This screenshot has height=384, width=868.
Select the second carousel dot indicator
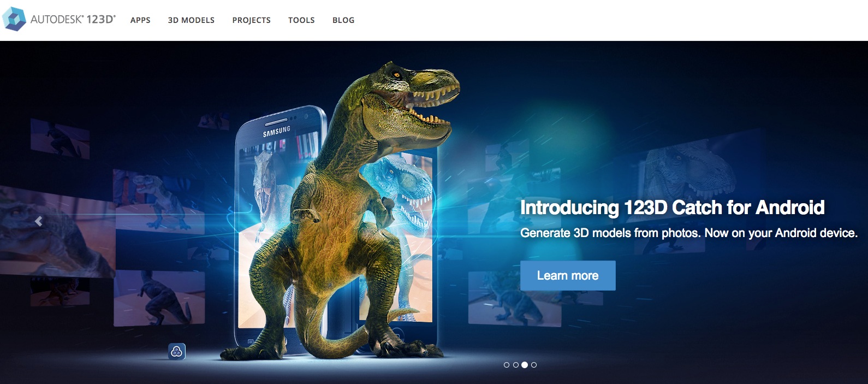point(515,365)
